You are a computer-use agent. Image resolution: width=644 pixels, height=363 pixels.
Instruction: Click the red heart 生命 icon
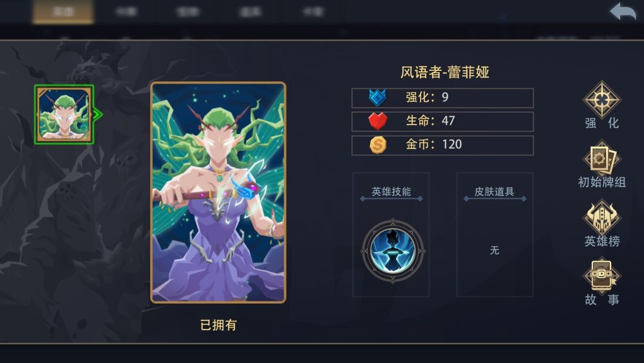[377, 121]
